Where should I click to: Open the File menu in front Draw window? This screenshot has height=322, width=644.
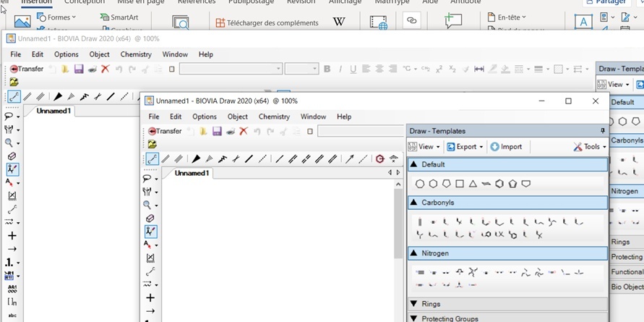(154, 116)
